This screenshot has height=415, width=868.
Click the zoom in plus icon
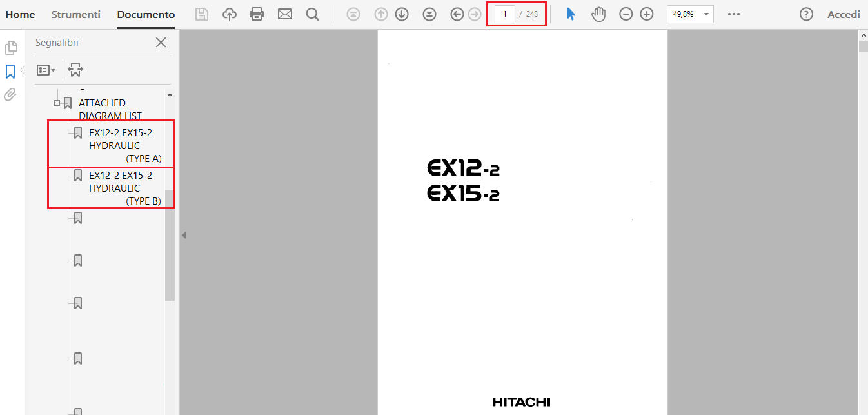647,14
